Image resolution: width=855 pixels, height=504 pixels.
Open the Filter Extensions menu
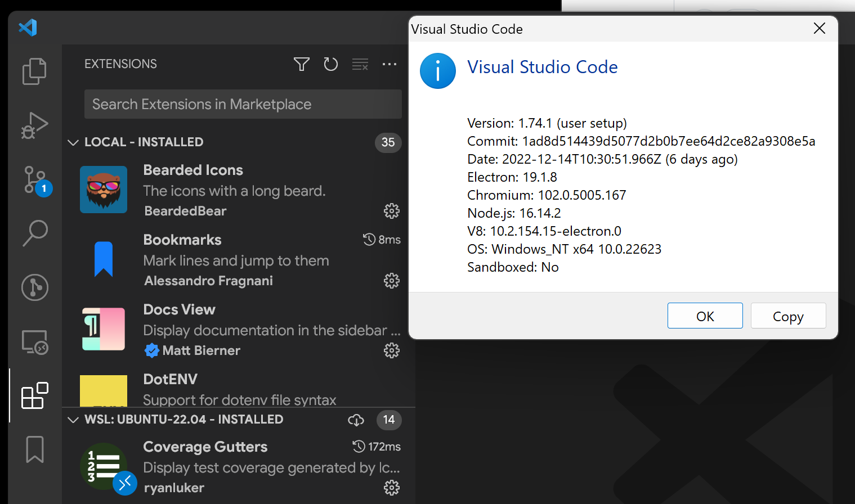point(302,64)
